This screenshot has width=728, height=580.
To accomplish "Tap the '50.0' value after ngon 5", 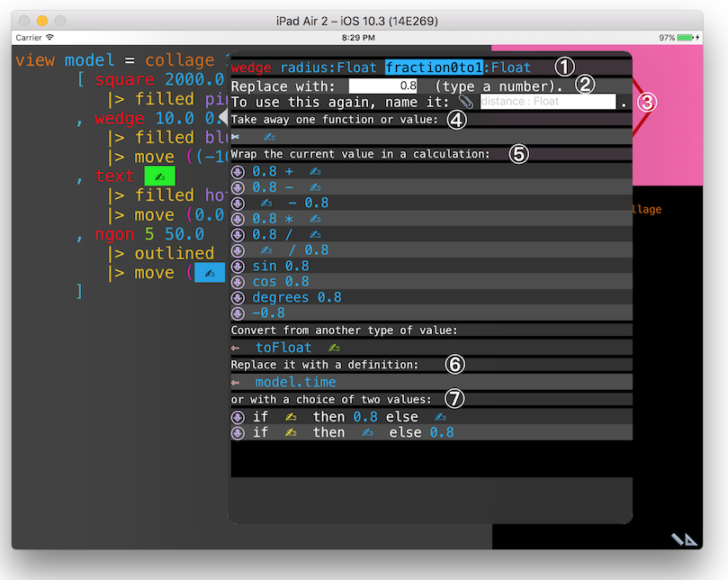I will [184, 234].
